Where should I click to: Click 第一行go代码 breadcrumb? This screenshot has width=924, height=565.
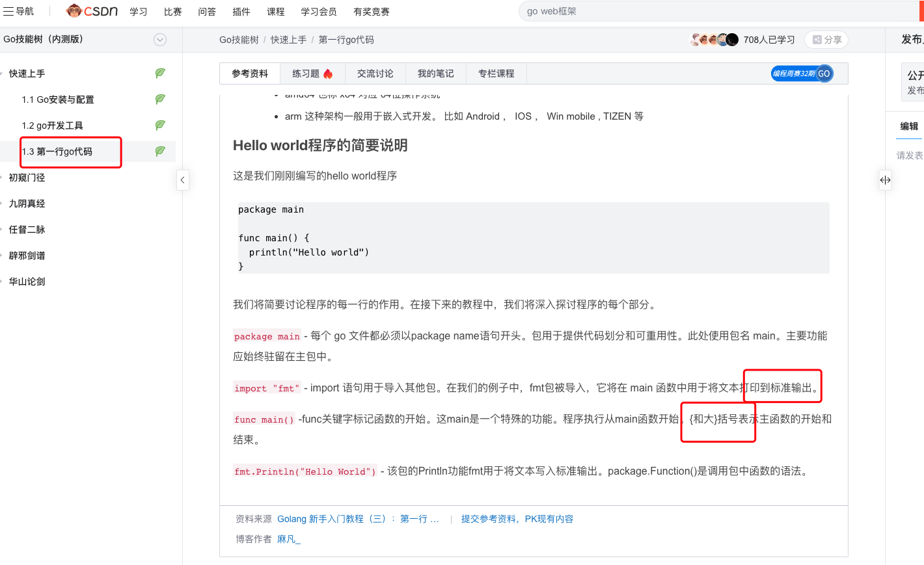click(346, 40)
